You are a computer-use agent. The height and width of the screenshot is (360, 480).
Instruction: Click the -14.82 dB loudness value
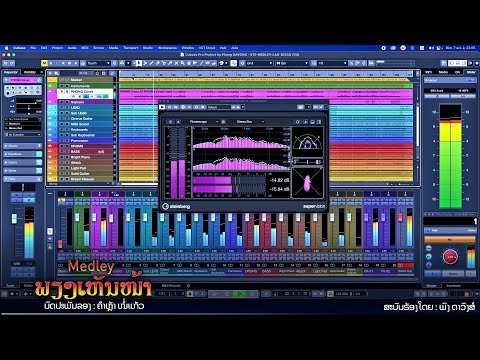click(x=279, y=180)
